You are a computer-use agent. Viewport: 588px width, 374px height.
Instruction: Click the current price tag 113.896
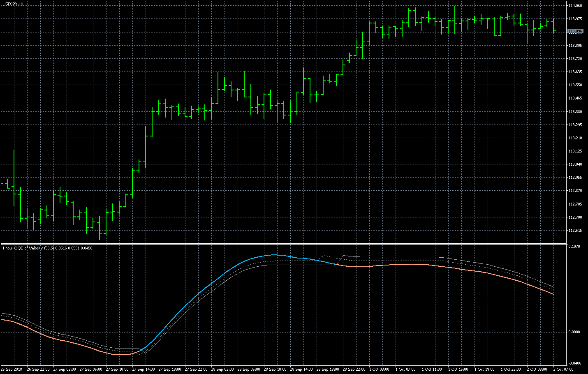(x=575, y=31)
